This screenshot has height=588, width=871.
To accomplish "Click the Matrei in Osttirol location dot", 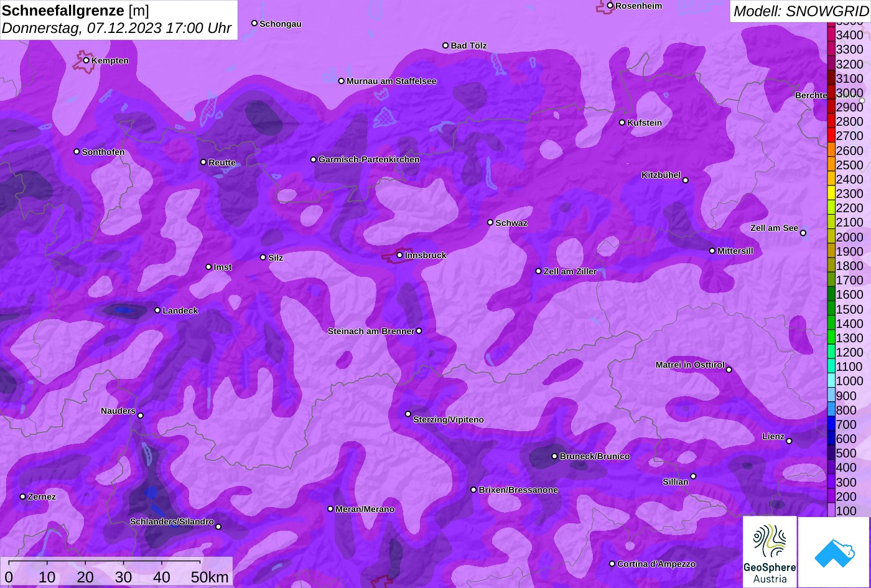I will pos(729,370).
